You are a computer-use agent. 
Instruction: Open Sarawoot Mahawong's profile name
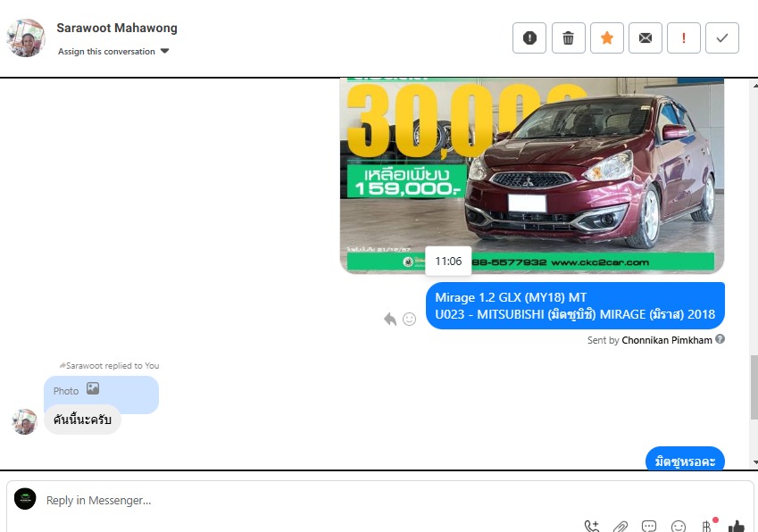(x=117, y=28)
